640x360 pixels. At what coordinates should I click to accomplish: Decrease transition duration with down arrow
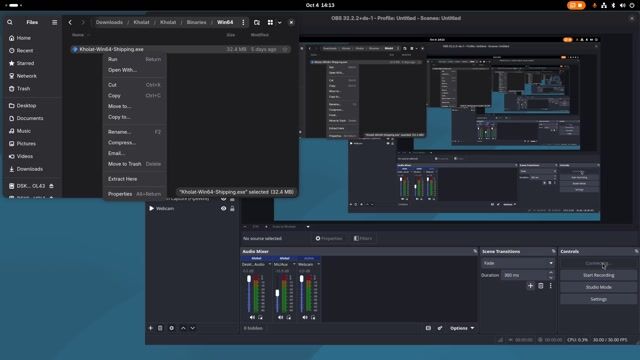pos(551,278)
